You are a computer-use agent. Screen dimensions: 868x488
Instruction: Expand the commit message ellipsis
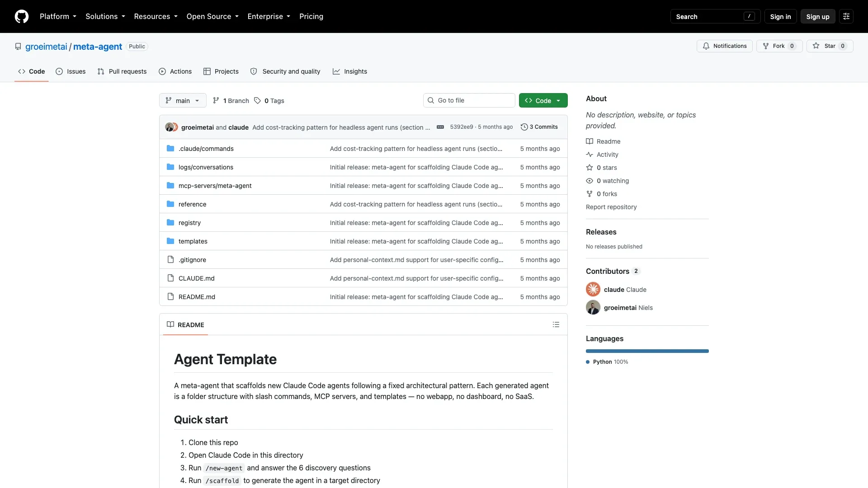tap(440, 127)
